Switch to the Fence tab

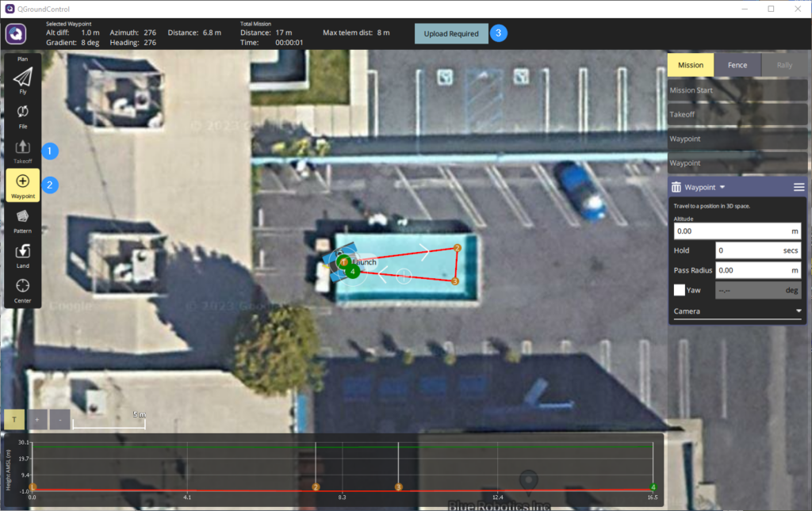coord(739,65)
